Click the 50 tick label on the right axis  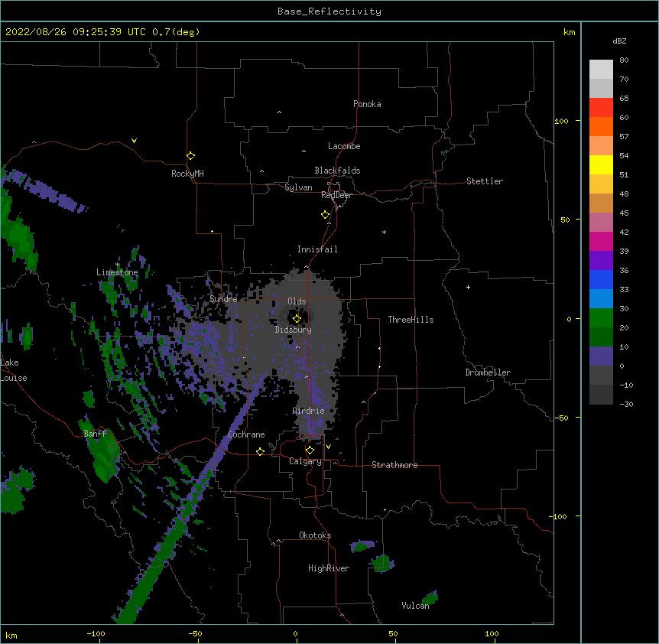(565, 220)
